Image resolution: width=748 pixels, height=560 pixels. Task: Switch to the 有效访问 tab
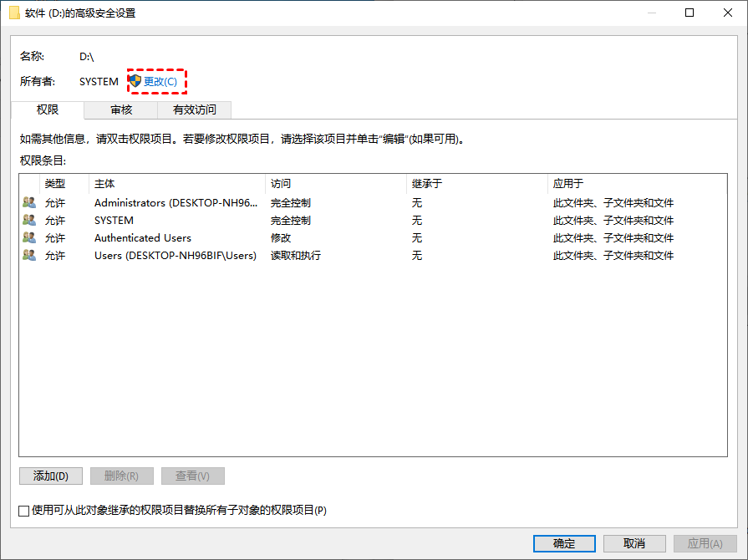point(193,109)
